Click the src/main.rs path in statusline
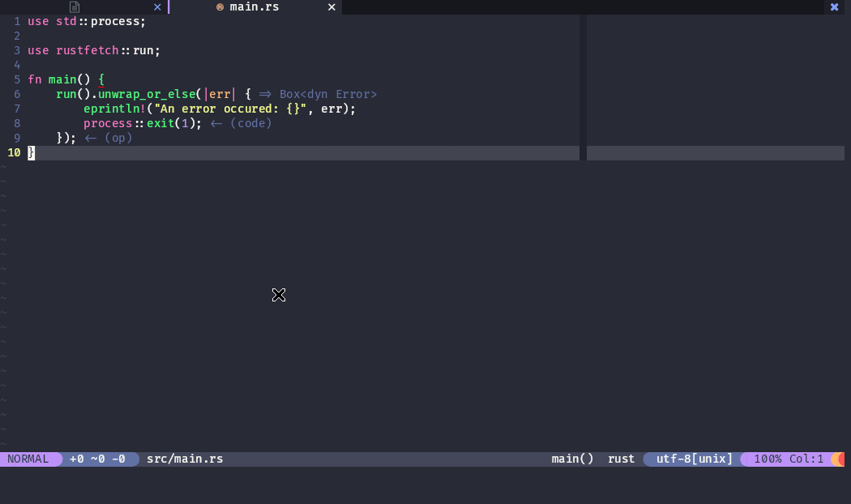The image size is (851, 504). [x=185, y=459]
